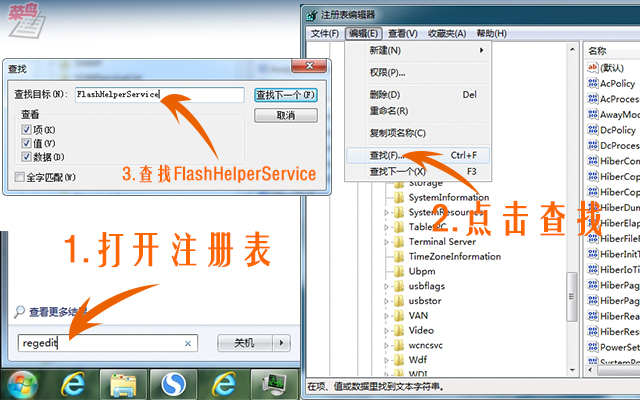Expand the VAN tree node
This screenshot has width=640, height=400.
pos(386,316)
